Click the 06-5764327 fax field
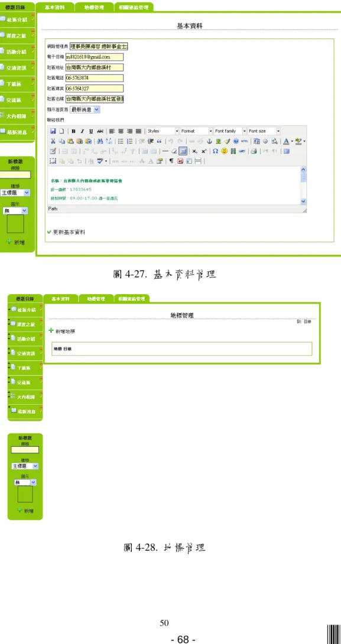 pos(95,88)
